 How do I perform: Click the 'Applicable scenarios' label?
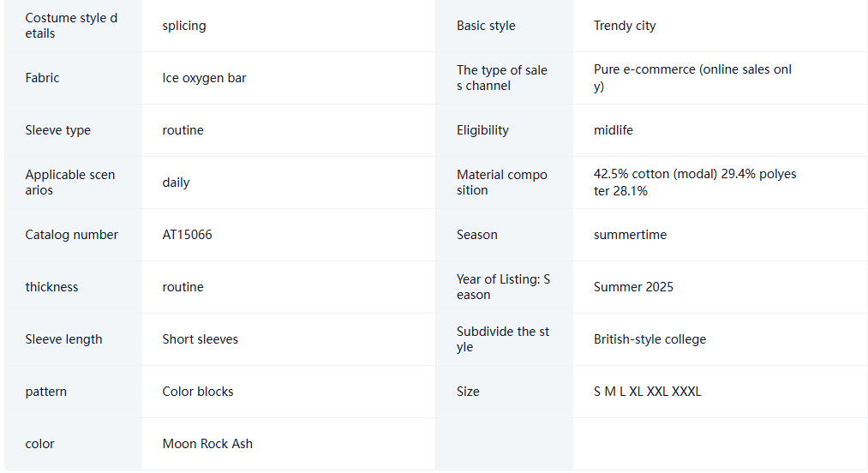[x=69, y=183]
